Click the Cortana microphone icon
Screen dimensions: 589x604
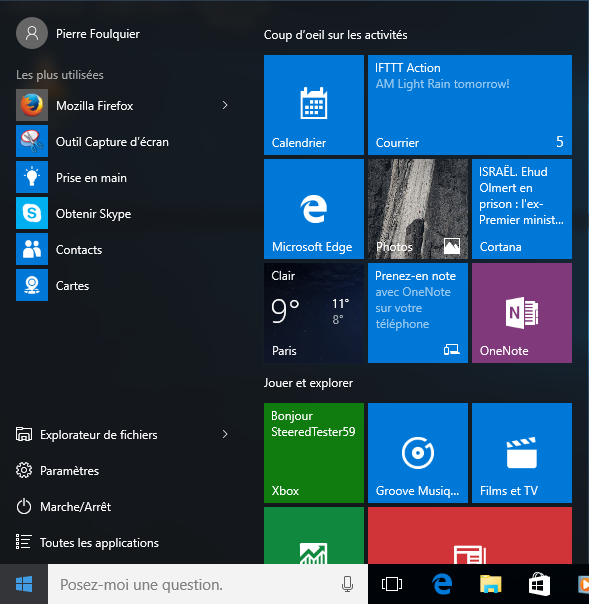coord(347,584)
